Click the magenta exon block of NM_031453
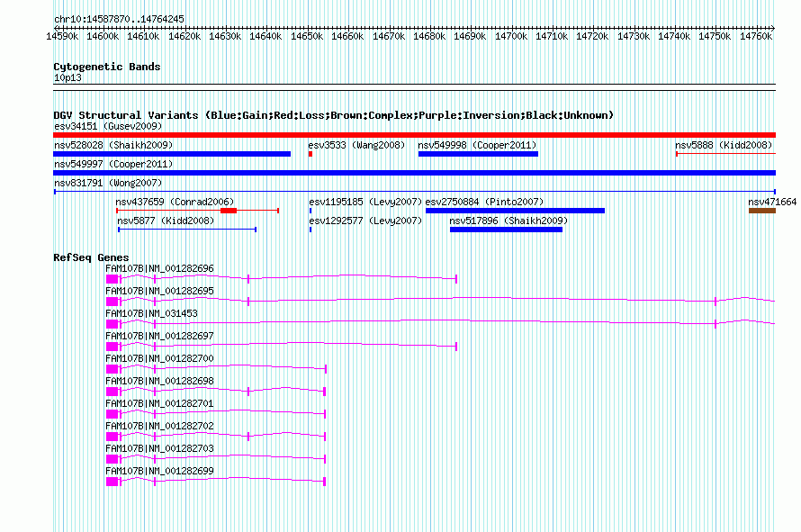This screenshot has height=532, width=801. (112, 324)
